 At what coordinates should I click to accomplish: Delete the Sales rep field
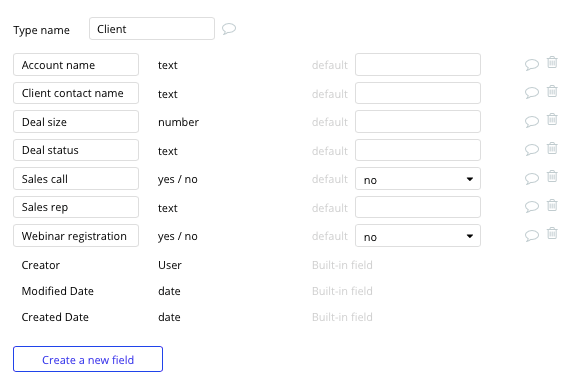click(552, 205)
